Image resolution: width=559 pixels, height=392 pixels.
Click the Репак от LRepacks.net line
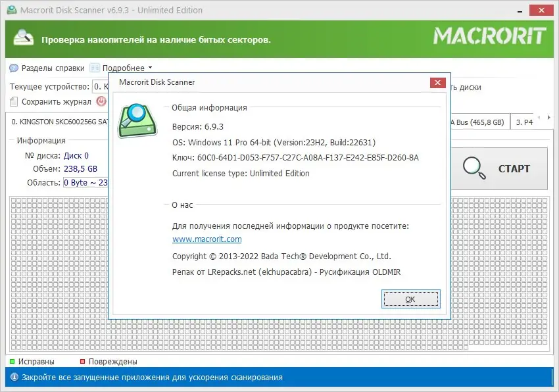(286, 272)
